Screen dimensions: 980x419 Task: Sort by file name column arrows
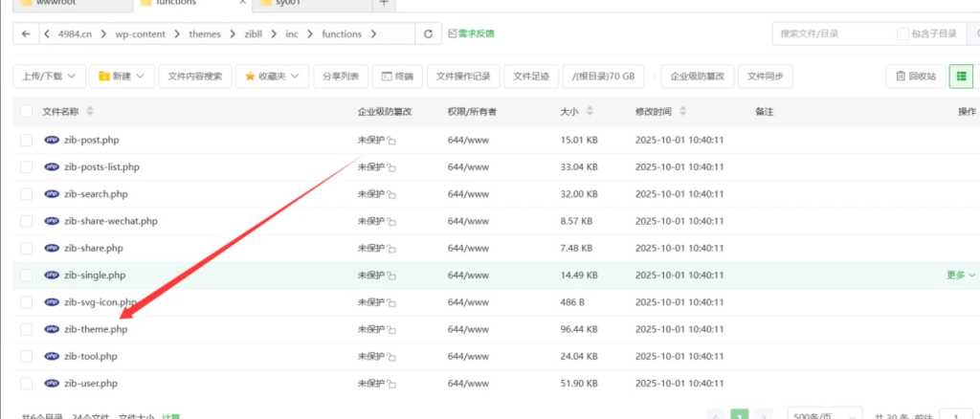[x=90, y=112]
